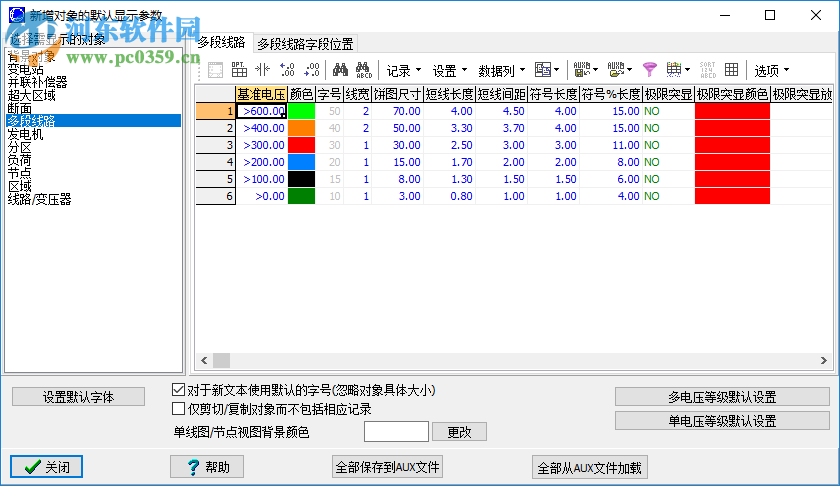The image size is (840, 486).
Task: Click the 关闭 button with checkmark
Action: coord(46,467)
